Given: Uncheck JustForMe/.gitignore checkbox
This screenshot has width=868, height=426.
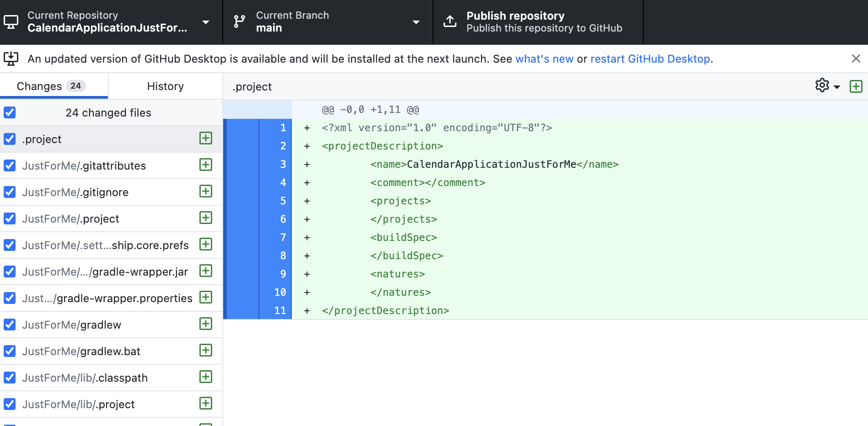Looking at the screenshot, I should 10,192.
